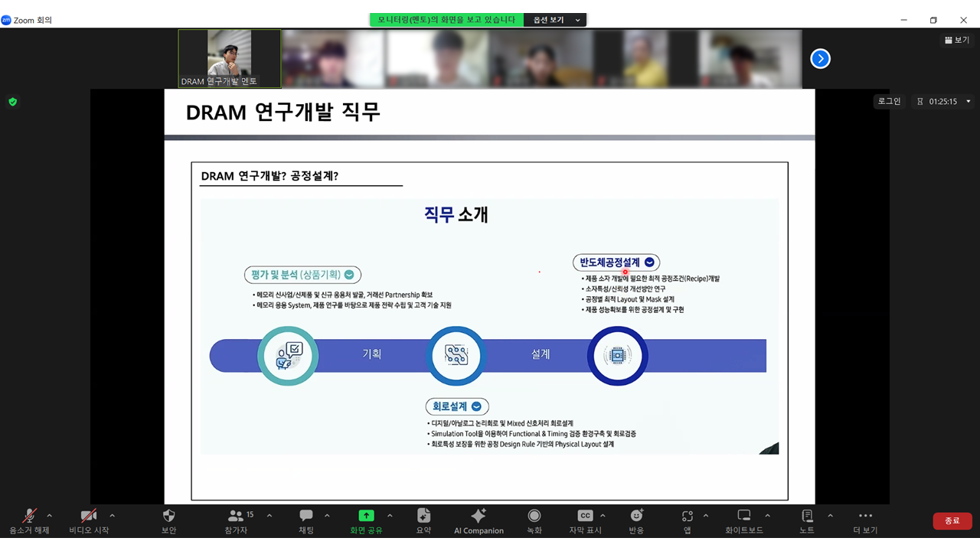Click chevron in 평가 및 분석 label
This screenshot has width=980, height=551.
pos(349,275)
